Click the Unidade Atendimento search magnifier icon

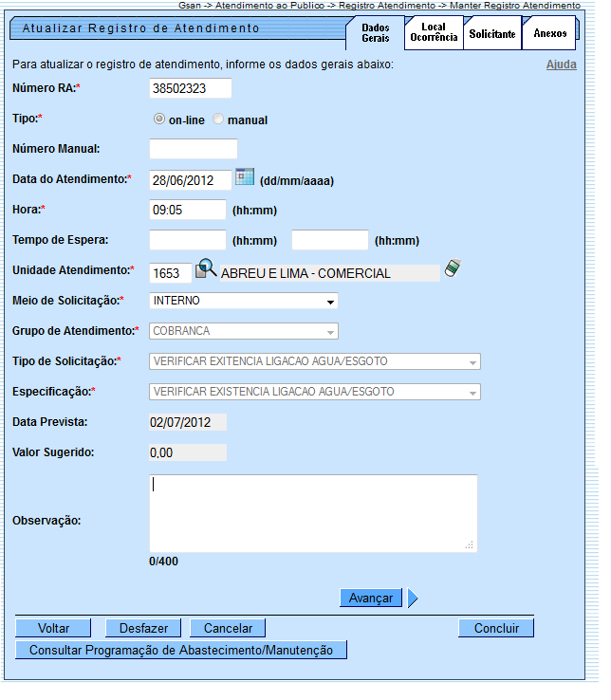pyautogui.click(x=206, y=268)
